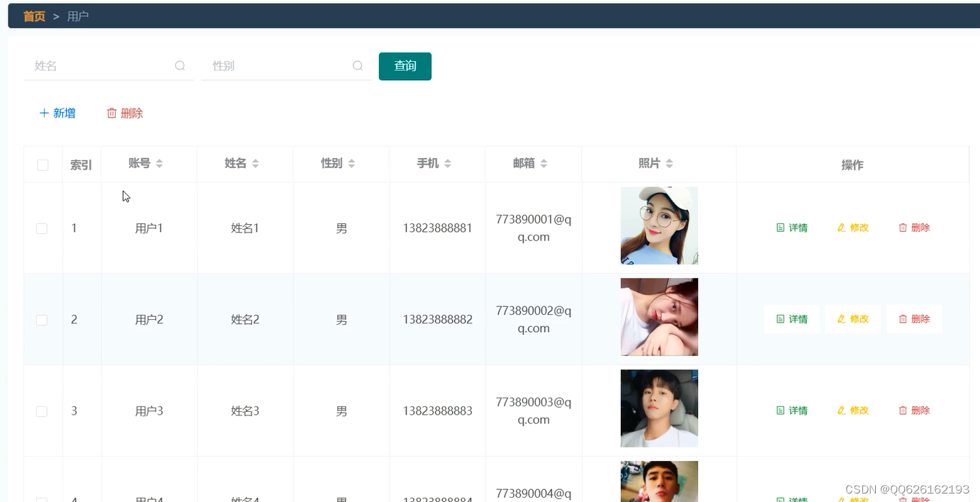This screenshot has height=502, width=980.
Task: Click the photo thumbnail of 用户4
Action: pos(659,481)
